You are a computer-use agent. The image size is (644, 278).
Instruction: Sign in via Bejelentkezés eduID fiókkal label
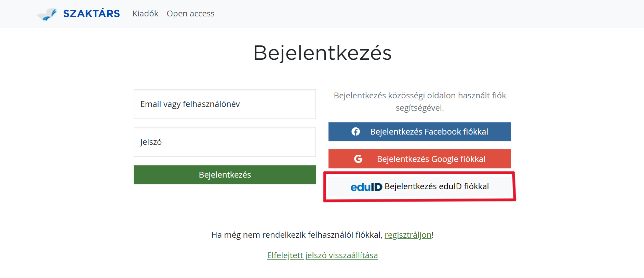coord(437,186)
